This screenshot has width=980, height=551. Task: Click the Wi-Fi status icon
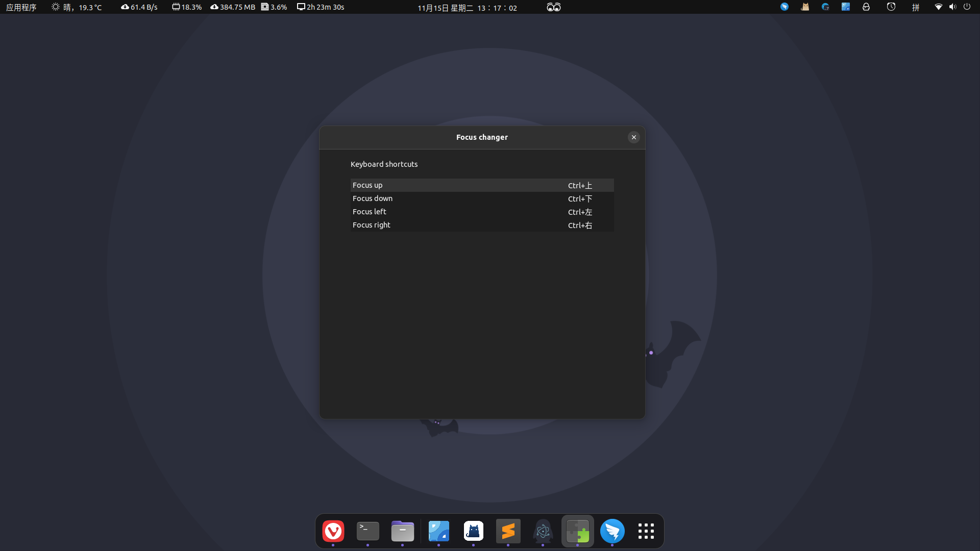coord(938,7)
